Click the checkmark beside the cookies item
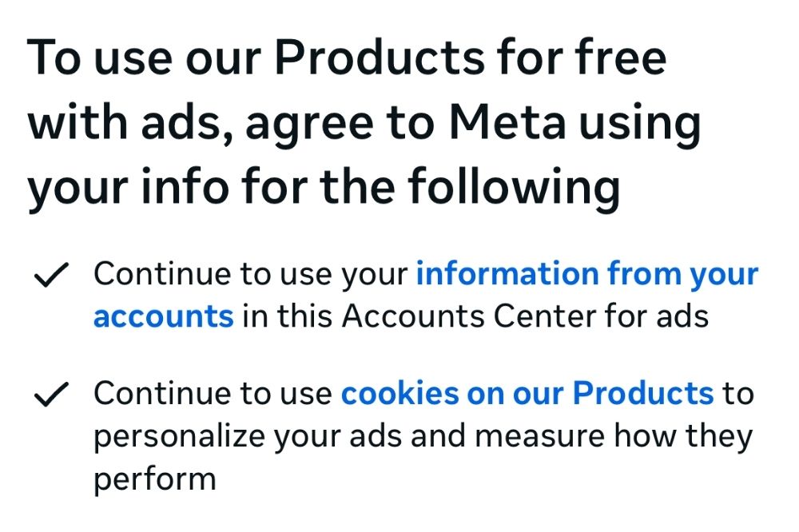 (50, 395)
